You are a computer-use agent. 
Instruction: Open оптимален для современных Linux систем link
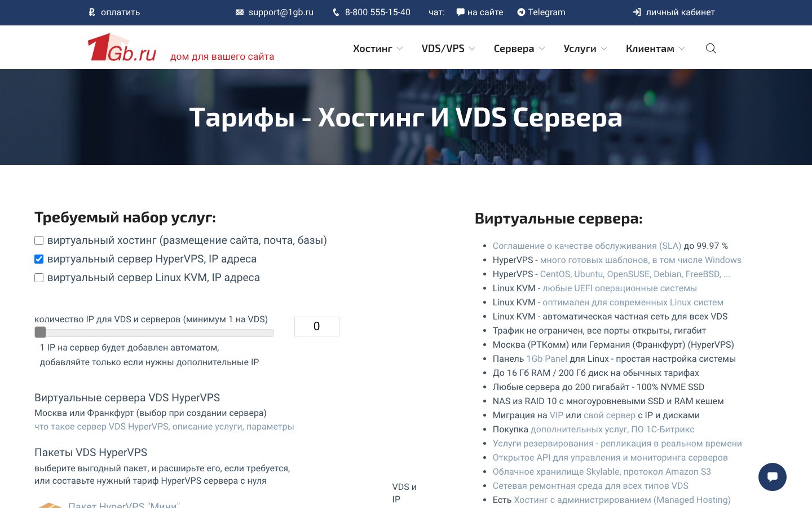pyautogui.click(x=633, y=303)
